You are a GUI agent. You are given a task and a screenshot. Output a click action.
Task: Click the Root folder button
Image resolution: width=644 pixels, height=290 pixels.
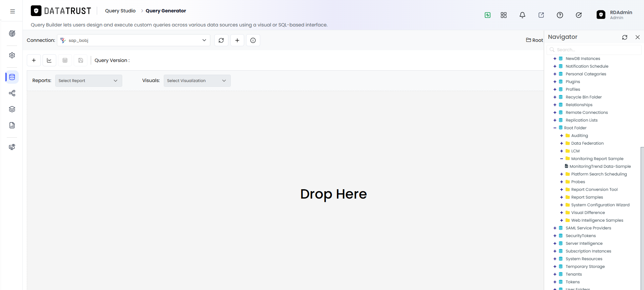click(534, 40)
